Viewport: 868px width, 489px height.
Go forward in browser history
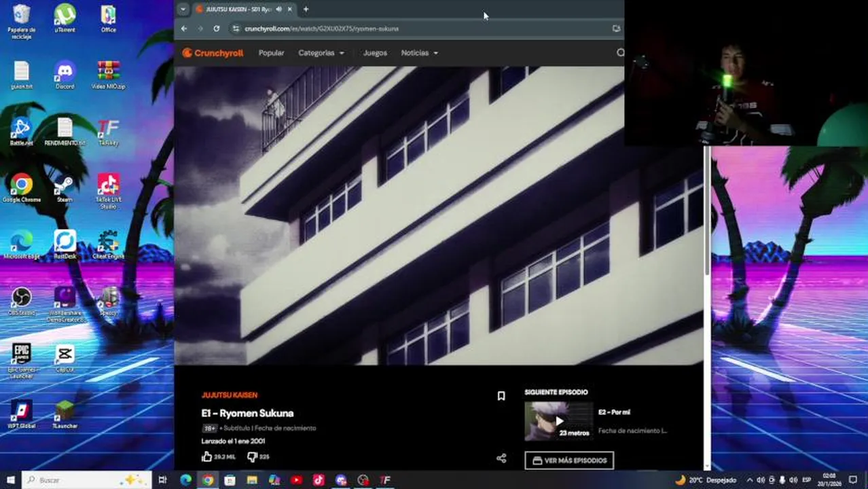tap(200, 29)
